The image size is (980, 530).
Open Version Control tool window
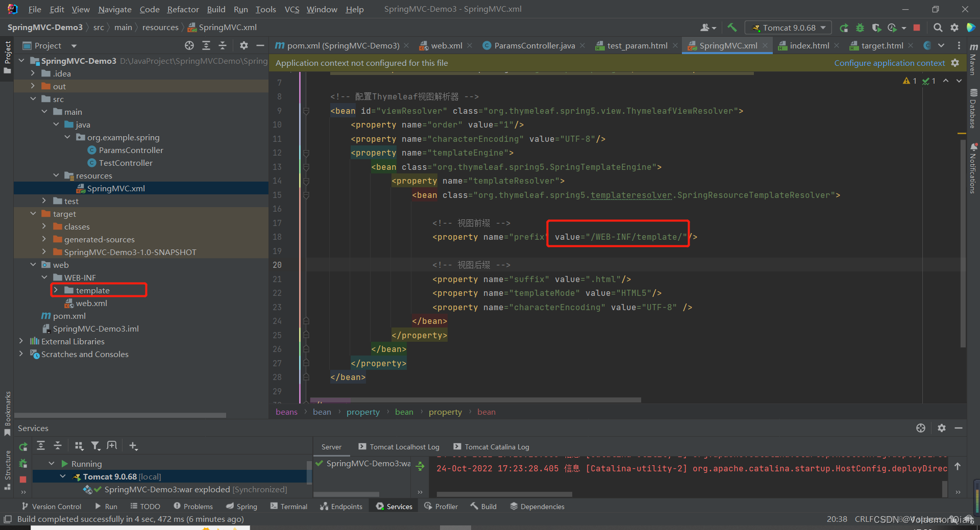click(x=52, y=507)
